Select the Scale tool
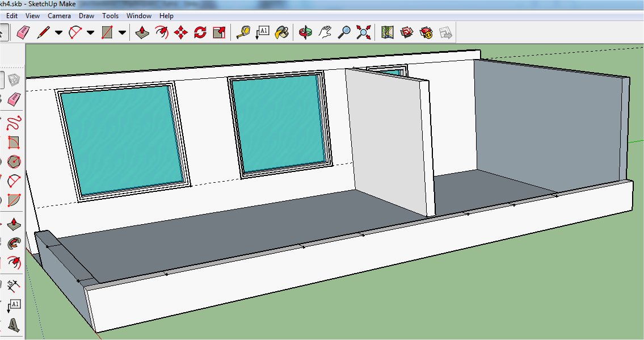This screenshot has height=340, width=644. pos(219,32)
